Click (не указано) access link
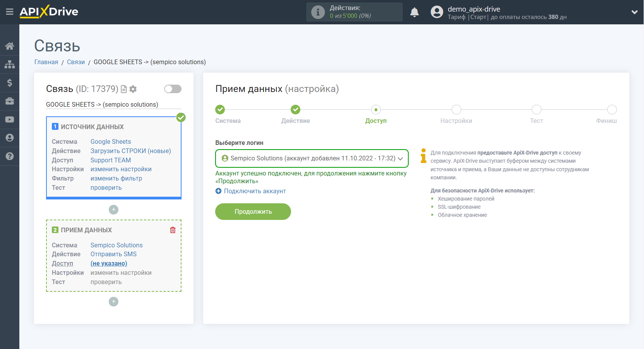This screenshot has width=644, height=349. click(109, 264)
